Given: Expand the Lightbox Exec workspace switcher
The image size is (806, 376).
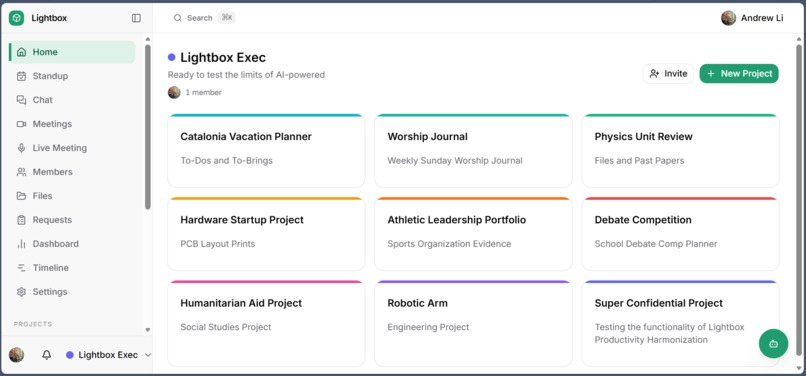Looking at the screenshot, I should [x=109, y=355].
